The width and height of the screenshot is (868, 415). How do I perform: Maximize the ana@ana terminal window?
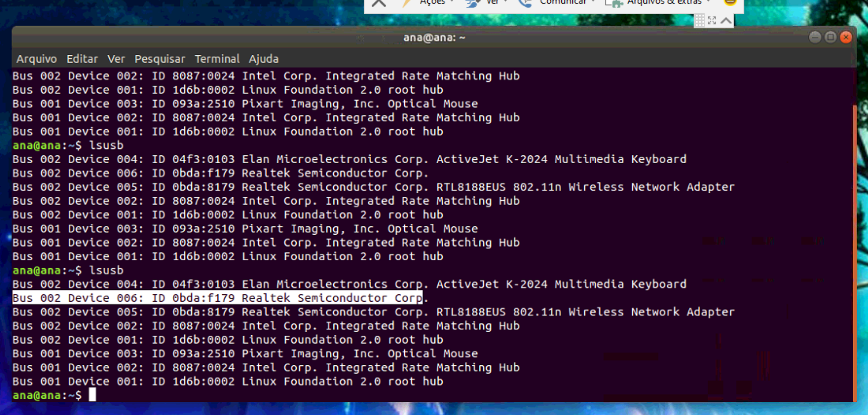[831, 37]
